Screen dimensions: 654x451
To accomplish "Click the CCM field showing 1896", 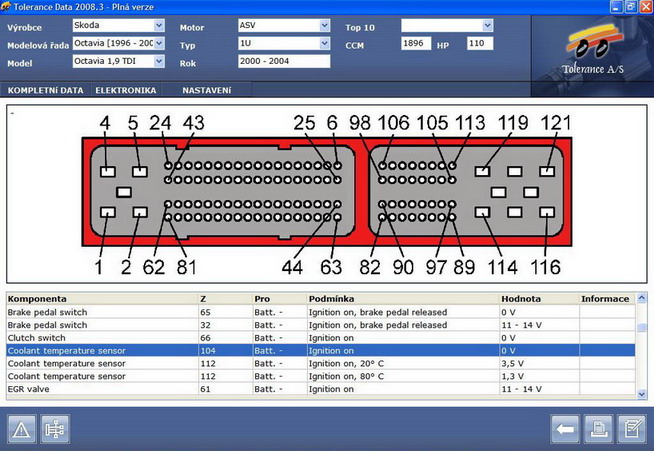I will click(416, 43).
